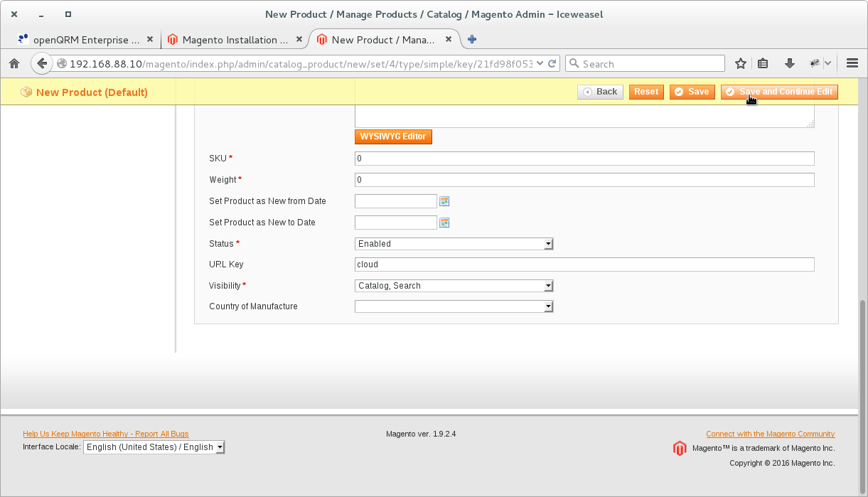
Task: Go to the browser Home page icon
Action: tap(14, 63)
